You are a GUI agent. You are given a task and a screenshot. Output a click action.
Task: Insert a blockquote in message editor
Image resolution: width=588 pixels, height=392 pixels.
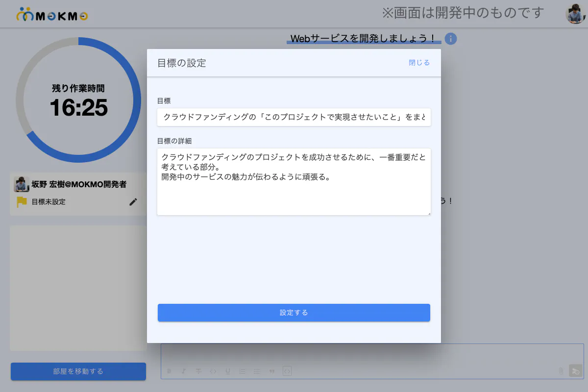pyautogui.click(x=272, y=371)
